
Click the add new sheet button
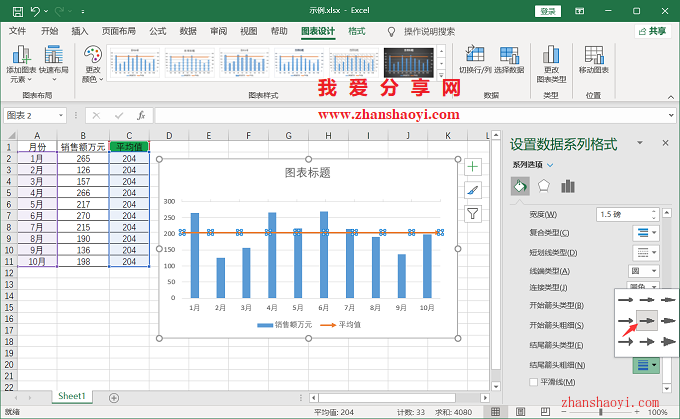(114, 398)
